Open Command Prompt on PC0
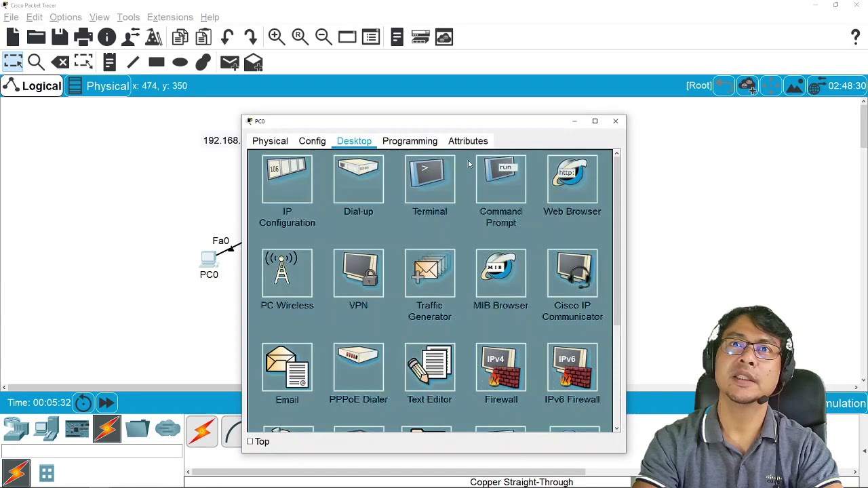Image resolution: width=868 pixels, height=488 pixels. pos(500,179)
